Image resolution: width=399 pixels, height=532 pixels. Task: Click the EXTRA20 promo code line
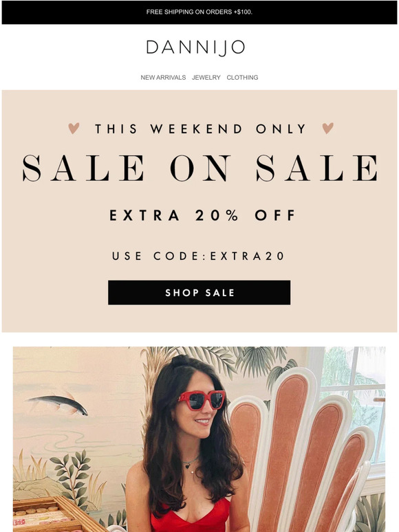(x=198, y=256)
